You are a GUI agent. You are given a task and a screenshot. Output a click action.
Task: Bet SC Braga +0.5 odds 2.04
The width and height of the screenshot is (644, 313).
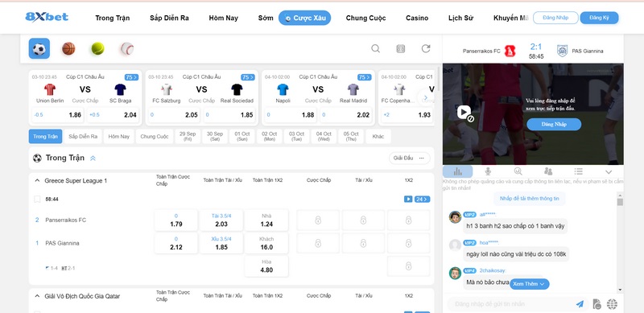click(113, 115)
